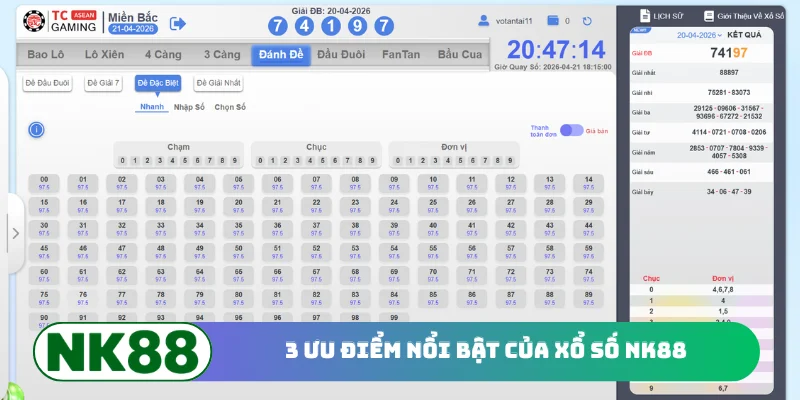The height and width of the screenshot is (400, 800).
Task: Click the Giải sáu numbers 466-461-061
Action: tap(729, 172)
